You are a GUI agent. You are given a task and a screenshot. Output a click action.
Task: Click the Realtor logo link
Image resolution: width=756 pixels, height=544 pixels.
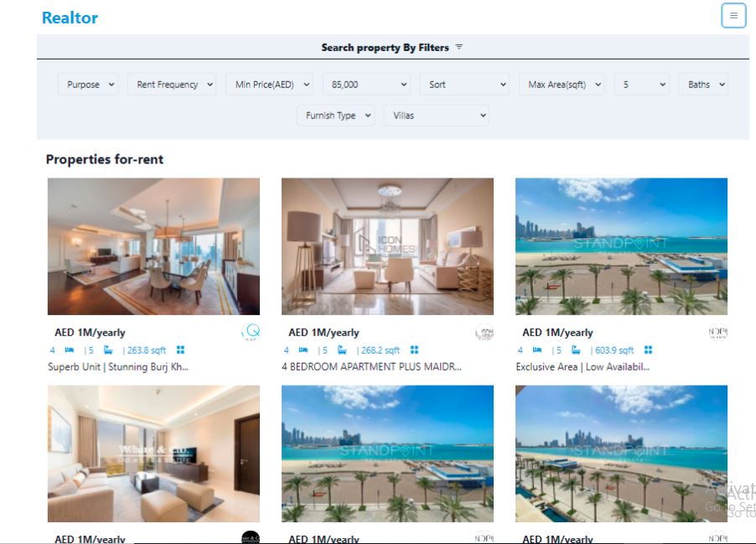pyautogui.click(x=70, y=18)
